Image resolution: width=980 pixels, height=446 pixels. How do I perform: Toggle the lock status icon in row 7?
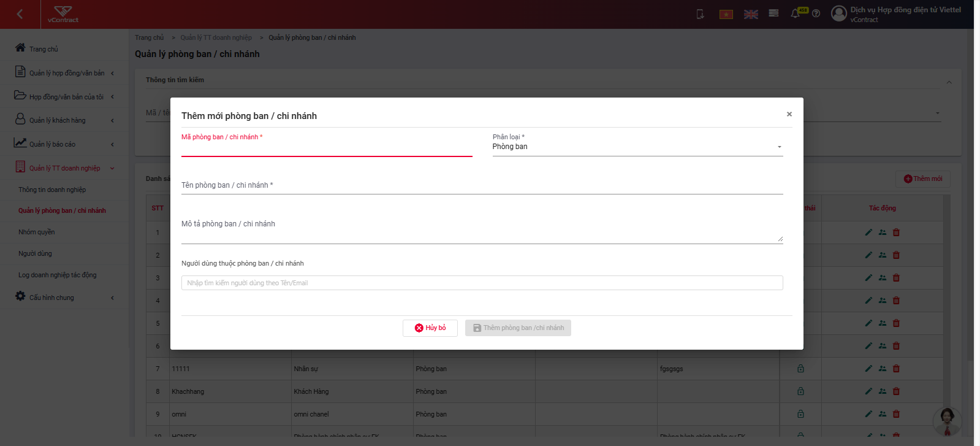800,369
